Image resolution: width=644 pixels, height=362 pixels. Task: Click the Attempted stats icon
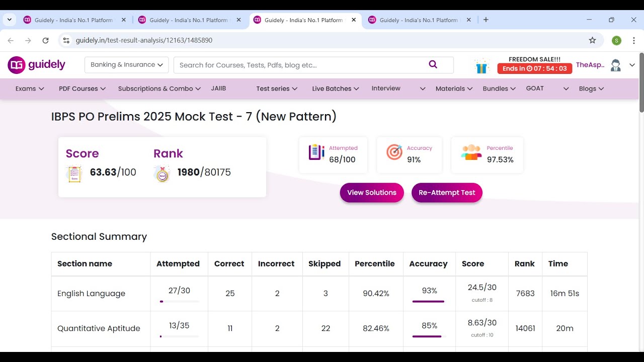coord(316,152)
